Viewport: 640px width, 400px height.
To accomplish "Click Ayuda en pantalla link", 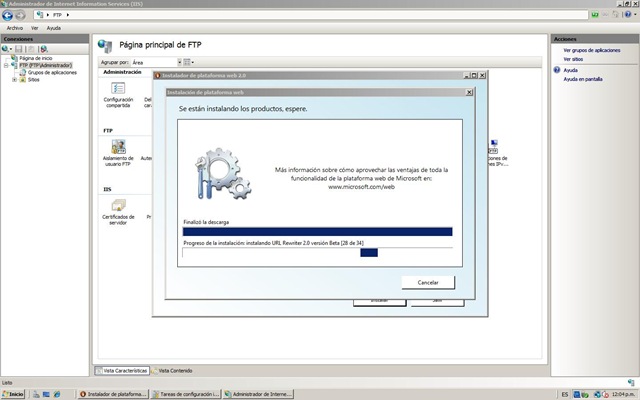I will coord(583,79).
